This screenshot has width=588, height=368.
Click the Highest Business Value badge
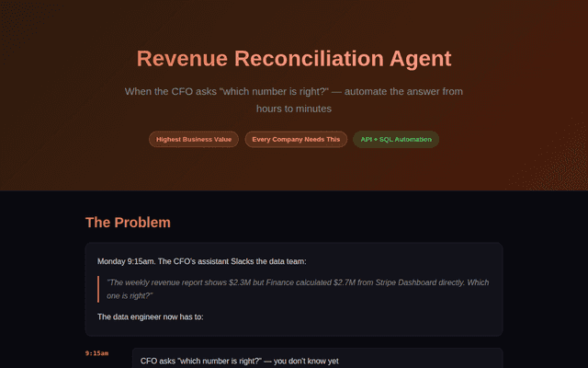click(x=194, y=139)
